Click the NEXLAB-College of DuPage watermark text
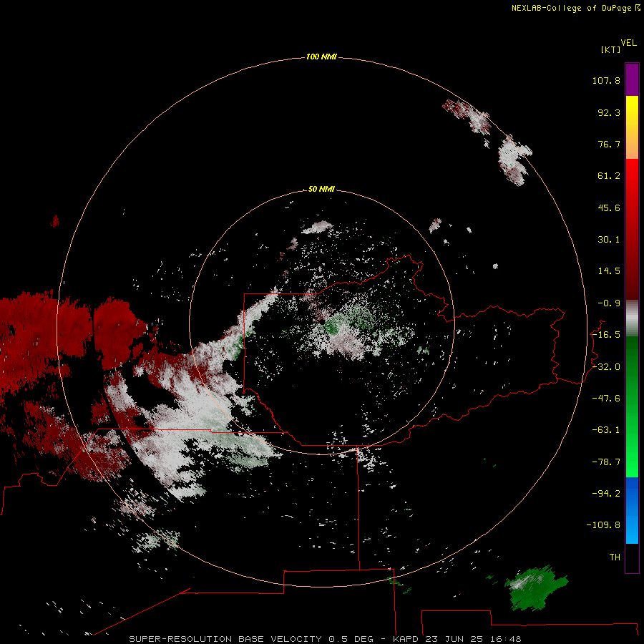 (x=575, y=8)
